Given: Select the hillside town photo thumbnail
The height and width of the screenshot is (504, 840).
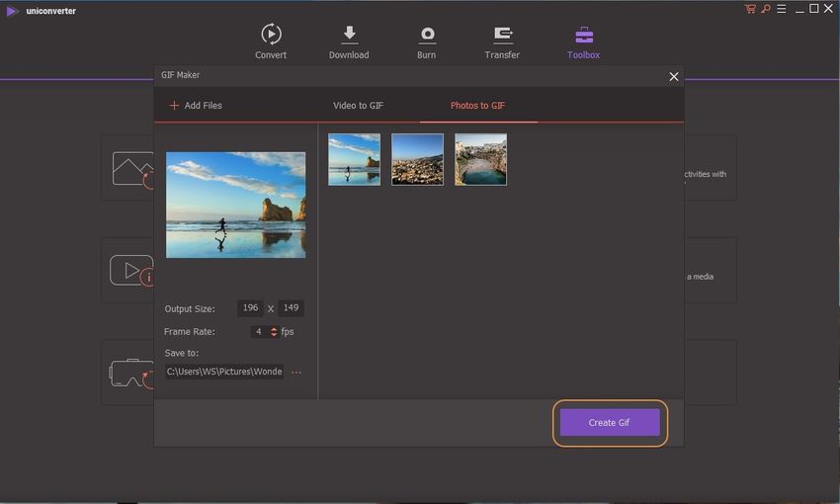Looking at the screenshot, I should (417, 159).
